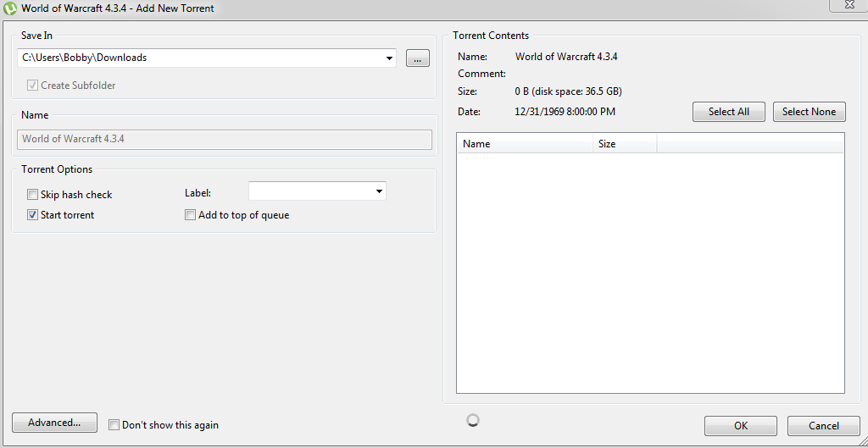Viewport: 868px width, 448px height.
Task: Cancel adding the torrent
Action: (823, 426)
